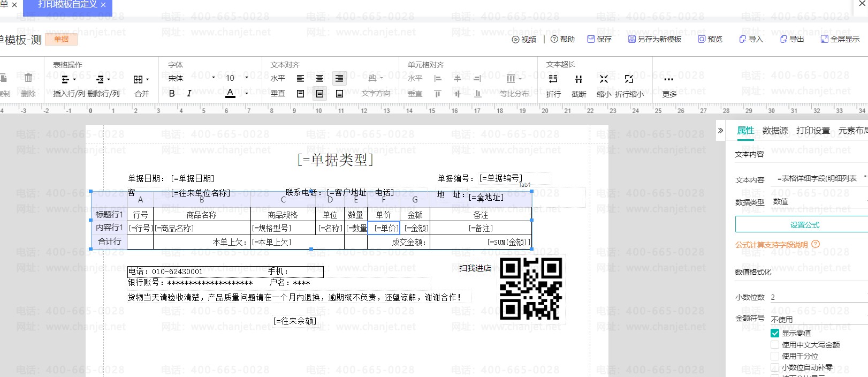The height and width of the screenshot is (377, 868).
Task: Select the 打印模板自定义 tab
Action: click(x=68, y=4)
